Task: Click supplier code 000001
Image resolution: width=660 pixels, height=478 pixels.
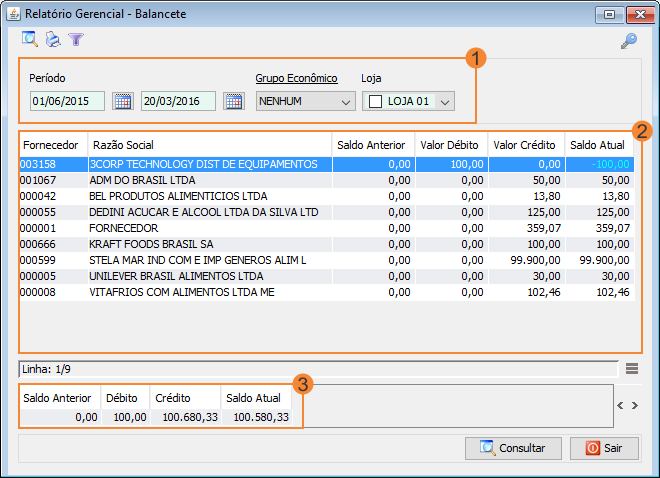Action: coord(38,228)
